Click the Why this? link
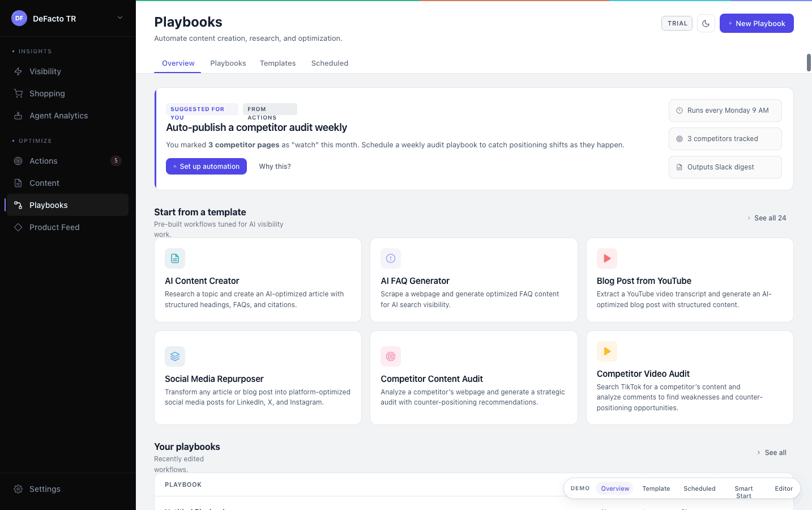The image size is (812, 510). click(275, 166)
